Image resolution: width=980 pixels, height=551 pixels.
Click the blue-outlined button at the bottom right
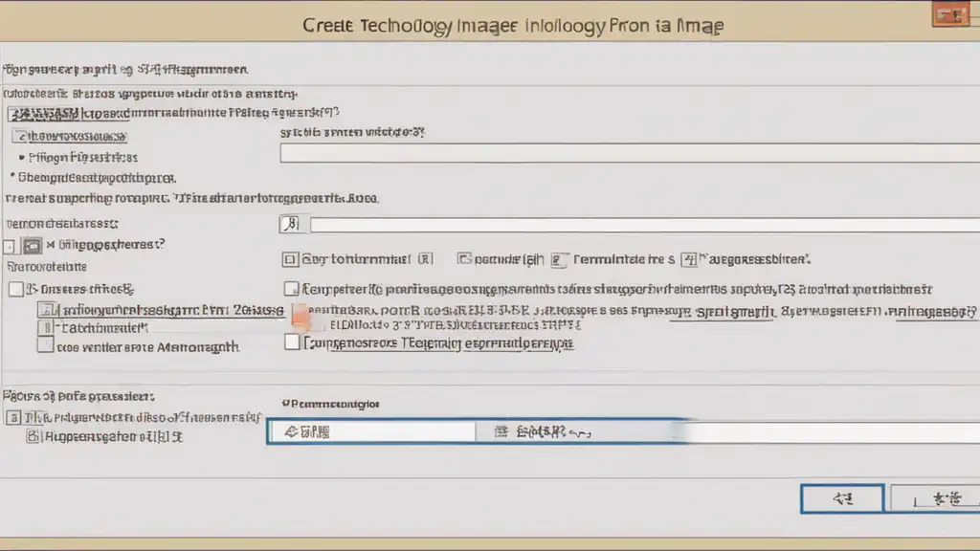(841, 498)
